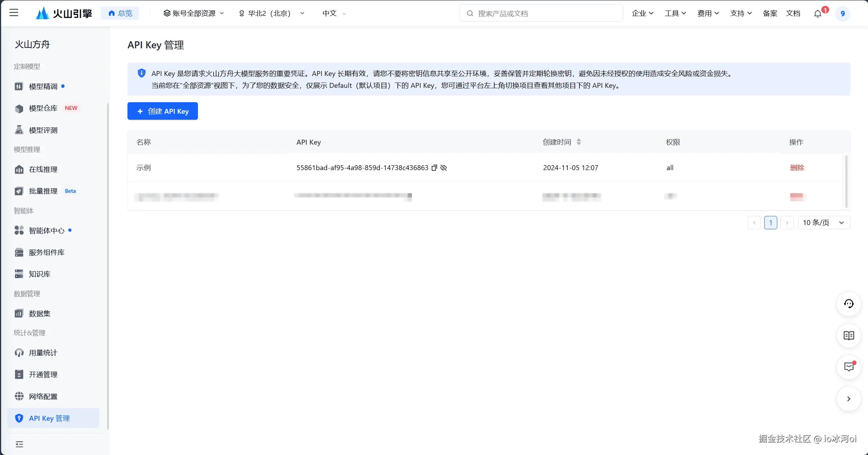This screenshot has width=868, height=455.
Task: Collapse the sidebar using bottom-left icon
Action: point(19,444)
